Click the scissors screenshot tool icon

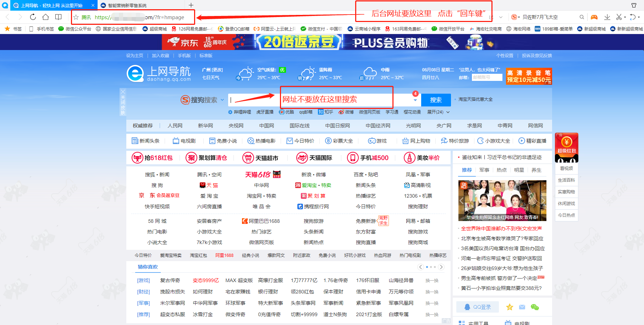point(619,17)
